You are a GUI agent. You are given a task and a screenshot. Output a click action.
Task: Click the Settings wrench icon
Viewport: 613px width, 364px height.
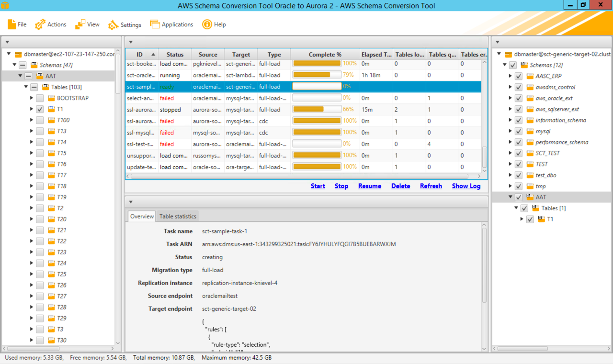point(114,24)
